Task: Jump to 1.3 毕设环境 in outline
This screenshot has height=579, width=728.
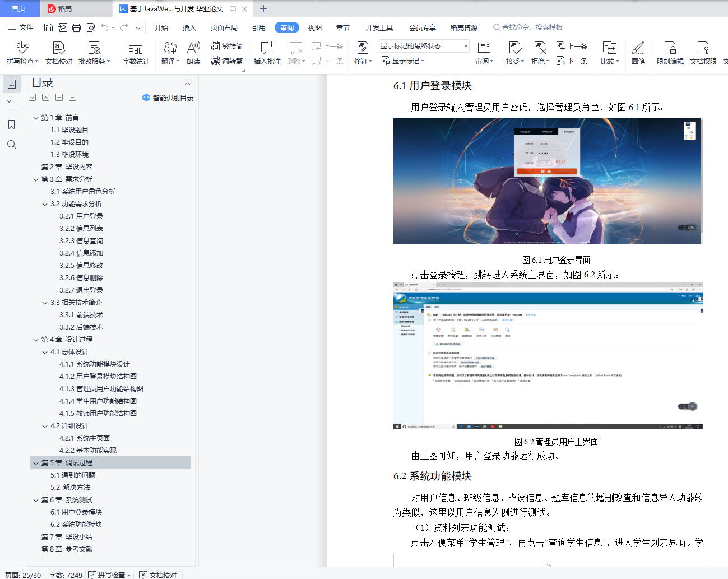Action: tap(69, 155)
